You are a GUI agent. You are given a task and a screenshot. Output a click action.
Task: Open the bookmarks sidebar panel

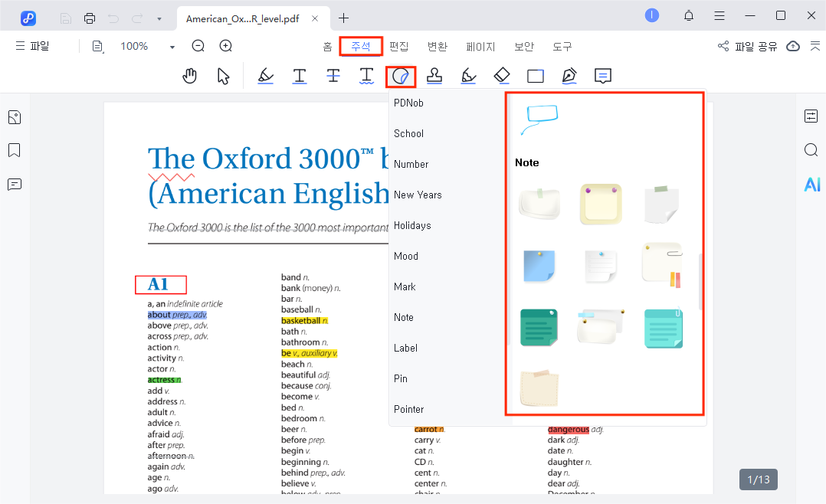coord(14,150)
